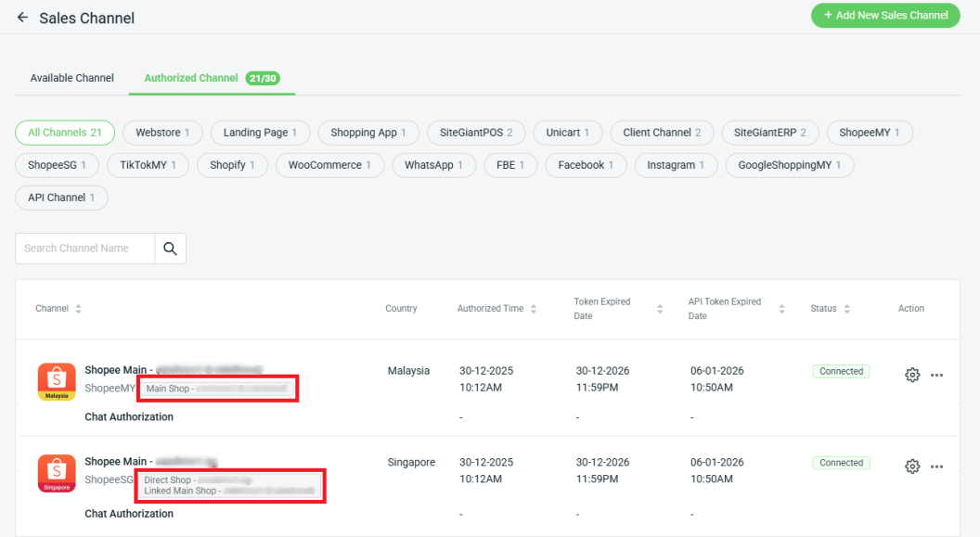Click the search magnifier icon button

170,249
